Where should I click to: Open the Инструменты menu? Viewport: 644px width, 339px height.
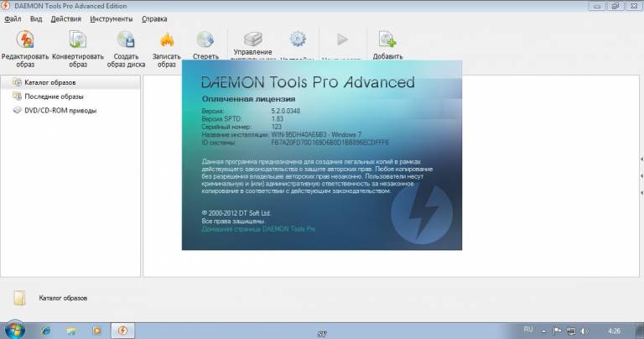tap(112, 19)
